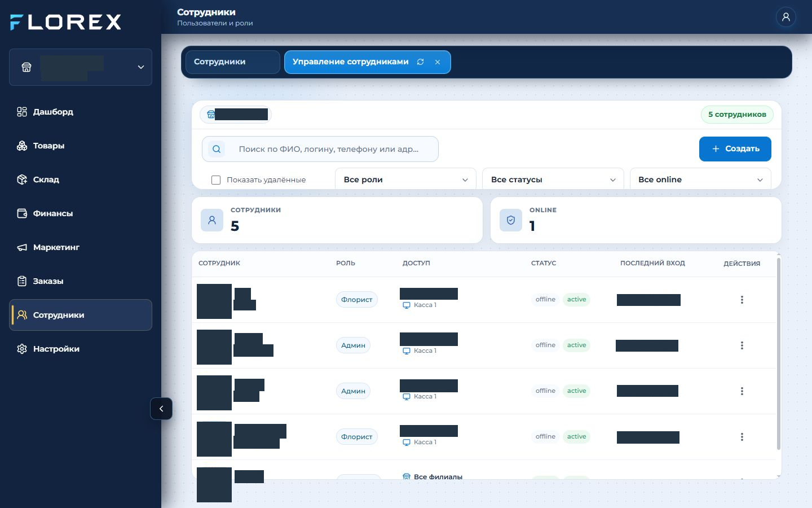Collapse the sidebar with the arrow button
Image resolution: width=812 pixels, height=508 pixels.
pyautogui.click(x=161, y=409)
